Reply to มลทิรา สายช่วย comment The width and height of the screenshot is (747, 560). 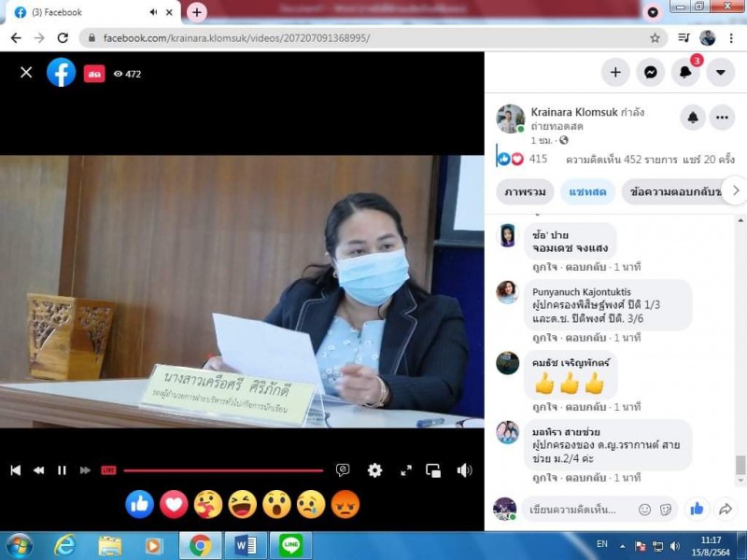coord(585,478)
